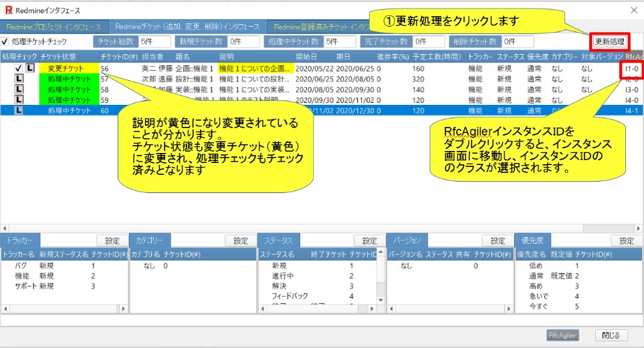Click the L icon in ticket 59 row
644x348 pixels.
19,100
